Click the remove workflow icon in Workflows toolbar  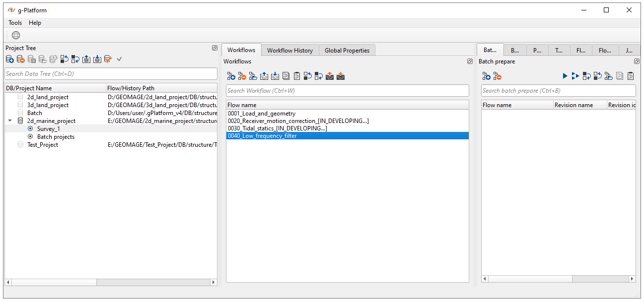(x=242, y=76)
